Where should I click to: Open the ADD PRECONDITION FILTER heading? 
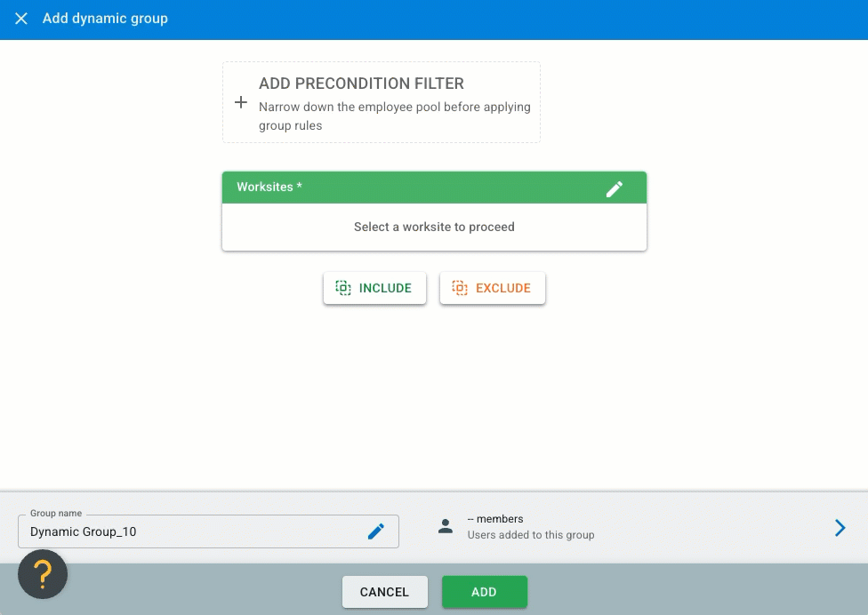(361, 84)
